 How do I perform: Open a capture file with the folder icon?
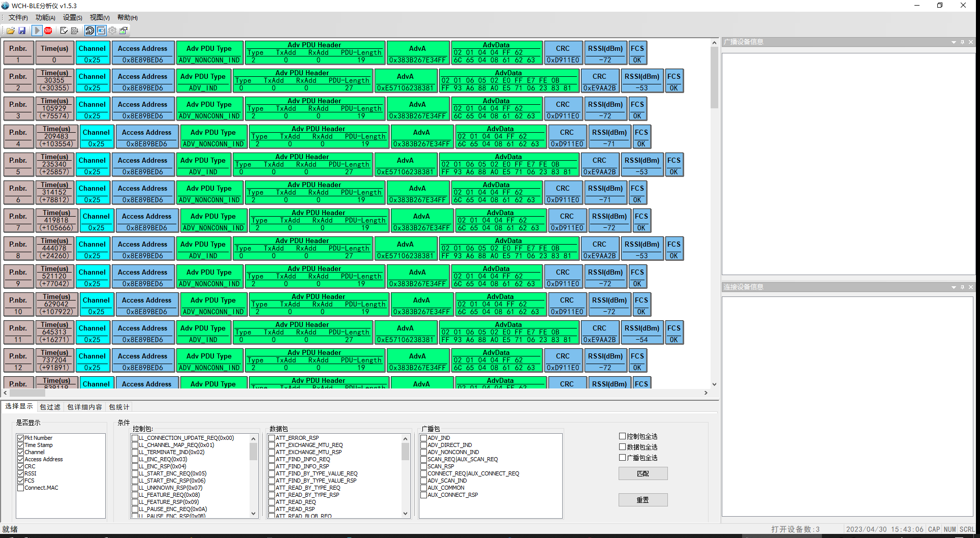[x=11, y=31]
